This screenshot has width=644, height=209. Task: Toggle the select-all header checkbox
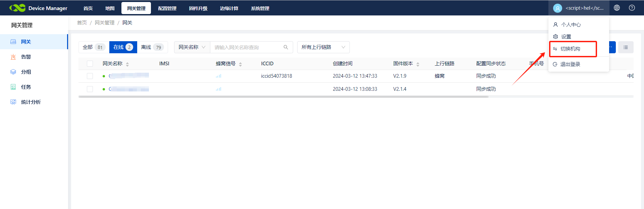[90, 64]
